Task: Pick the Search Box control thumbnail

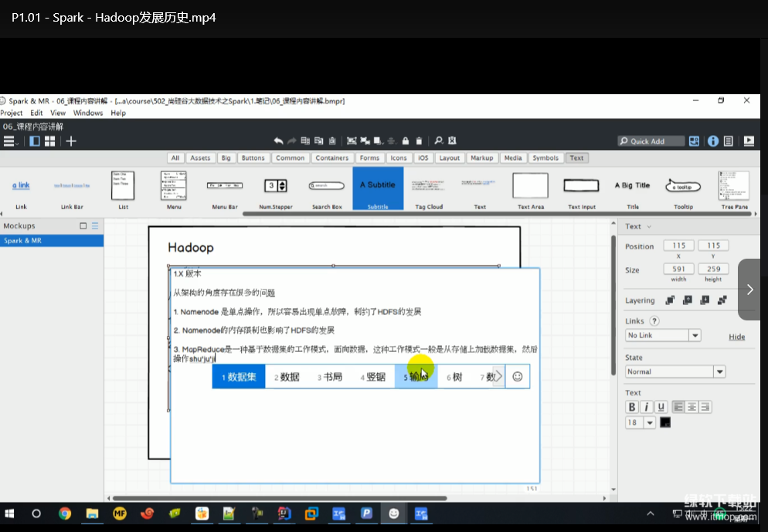Action: [327, 190]
